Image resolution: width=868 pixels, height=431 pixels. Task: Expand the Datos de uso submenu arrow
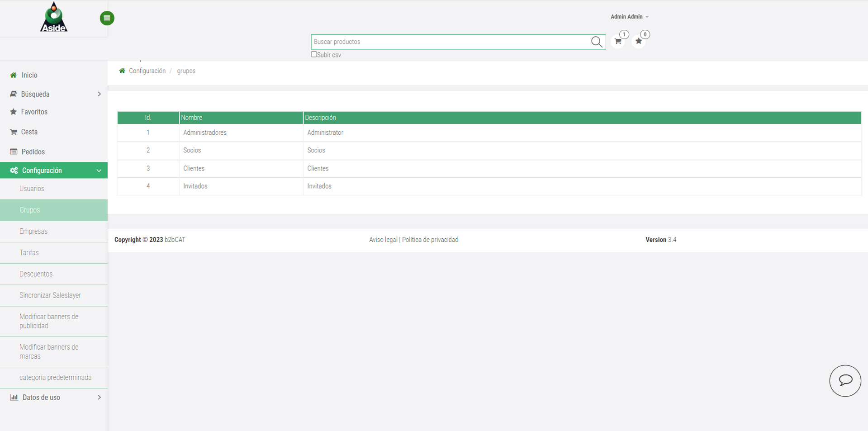pyautogui.click(x=99, y=398)
